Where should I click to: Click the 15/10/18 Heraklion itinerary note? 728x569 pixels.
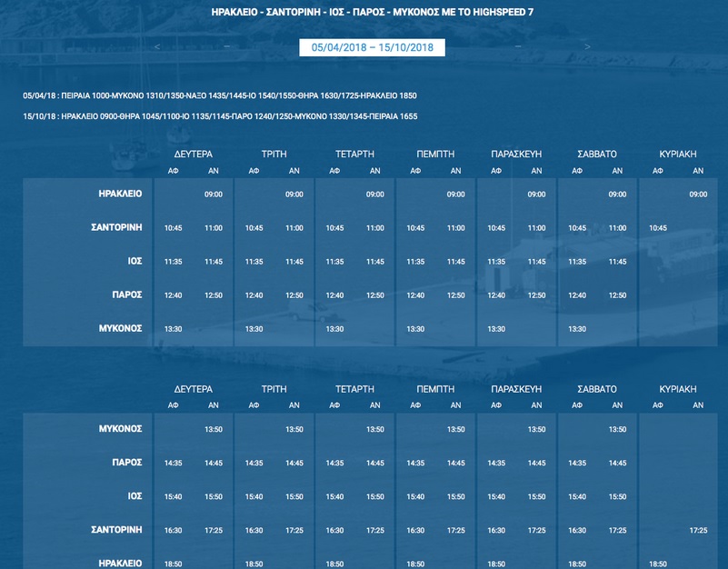point(220,116)
